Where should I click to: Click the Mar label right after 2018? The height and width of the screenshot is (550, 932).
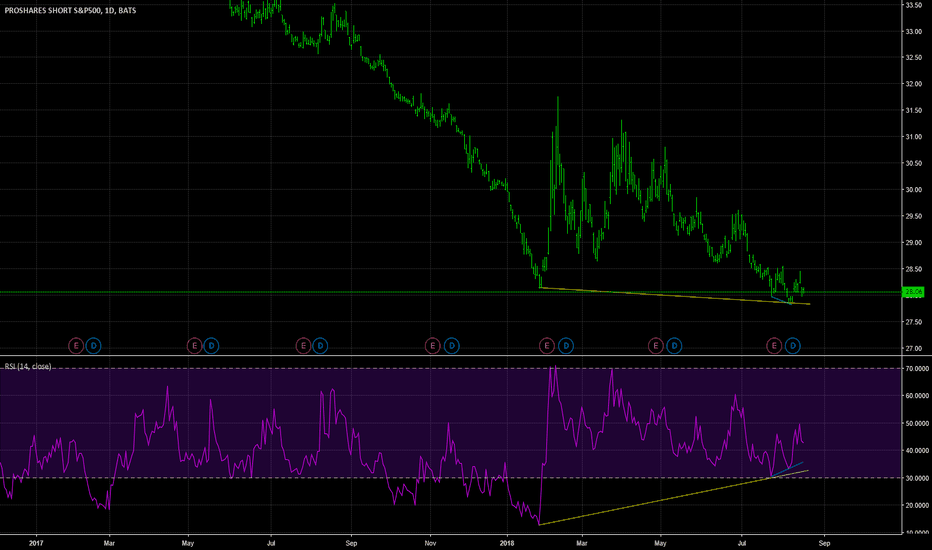click(x=582, y=543)
